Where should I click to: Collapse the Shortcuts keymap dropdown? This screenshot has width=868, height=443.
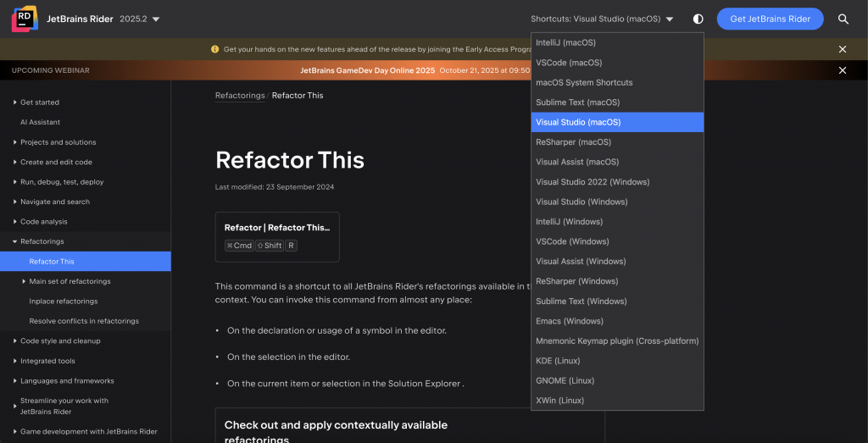[x=602, y=19]
